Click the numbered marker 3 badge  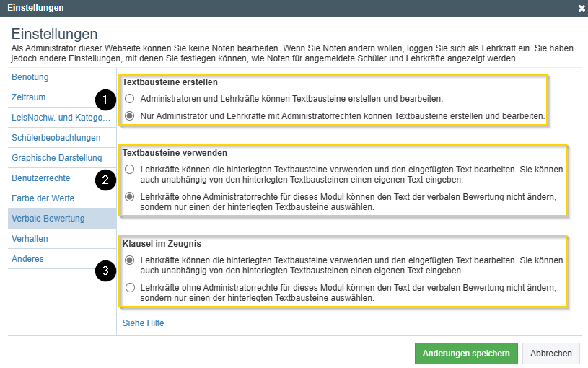point(106,271)
